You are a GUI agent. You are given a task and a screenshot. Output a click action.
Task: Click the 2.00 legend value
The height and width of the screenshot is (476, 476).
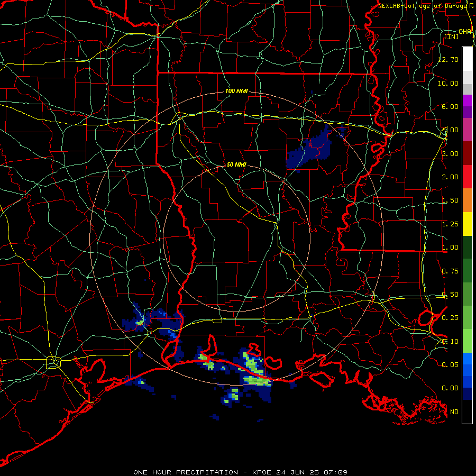(450, 177)
